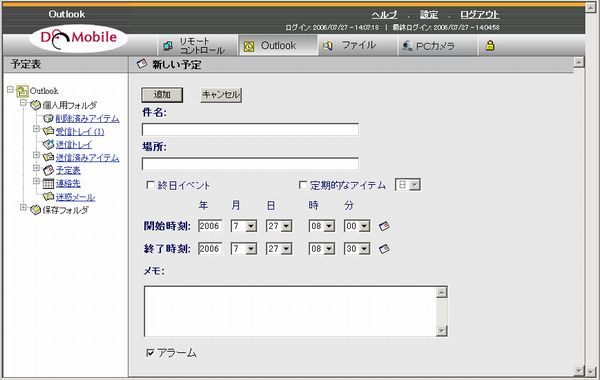Viewport: 600px width, 380px height.
Task: Click form panel scroll up arrow
Action: tap(579, 62)
